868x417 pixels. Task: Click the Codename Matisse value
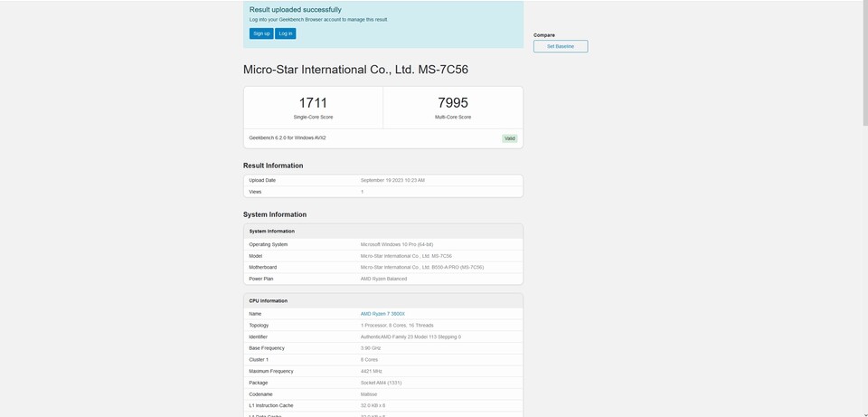370,393
